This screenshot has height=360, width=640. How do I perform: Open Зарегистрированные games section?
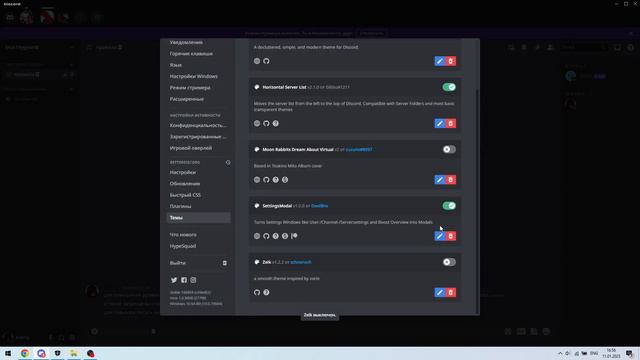[x=198, y=137]
